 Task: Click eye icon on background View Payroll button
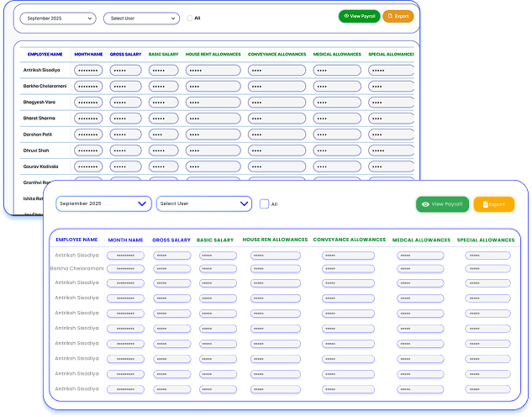click(x=346, y=16)
